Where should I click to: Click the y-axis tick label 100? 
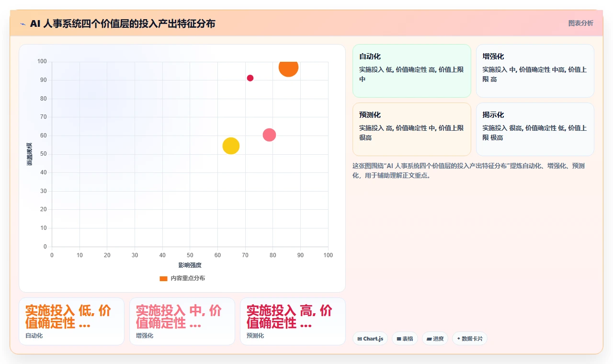point(42,61)
